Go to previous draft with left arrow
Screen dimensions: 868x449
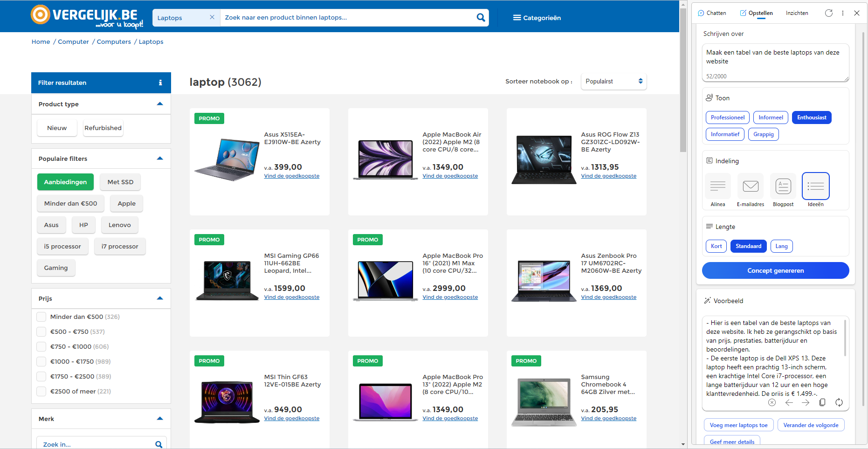pyautogui.click(x=789, y=402)
